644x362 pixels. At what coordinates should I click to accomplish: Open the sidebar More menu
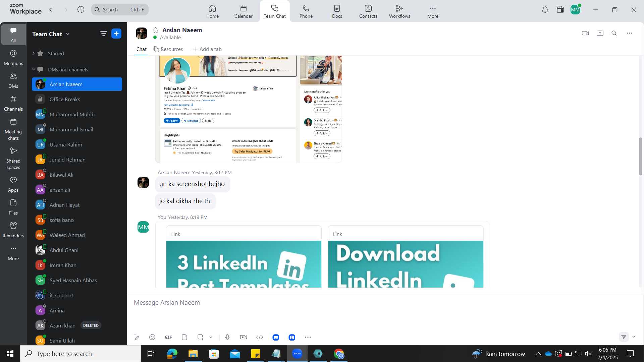point(13,253)
